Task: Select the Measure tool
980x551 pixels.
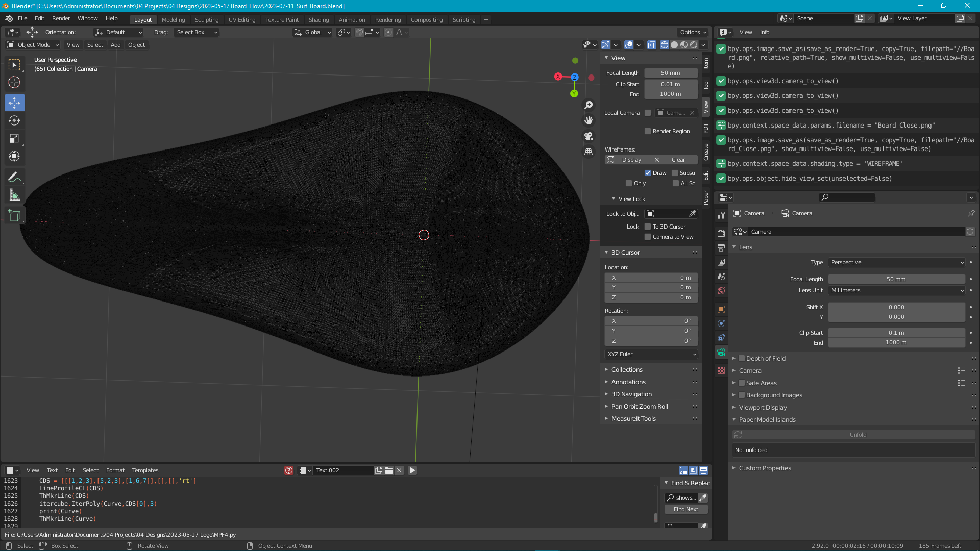Action: [x=14, y=195]
